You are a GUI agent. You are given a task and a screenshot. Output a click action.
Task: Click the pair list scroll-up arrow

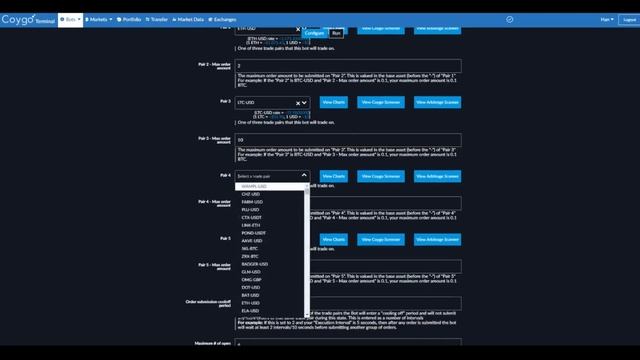307,186
